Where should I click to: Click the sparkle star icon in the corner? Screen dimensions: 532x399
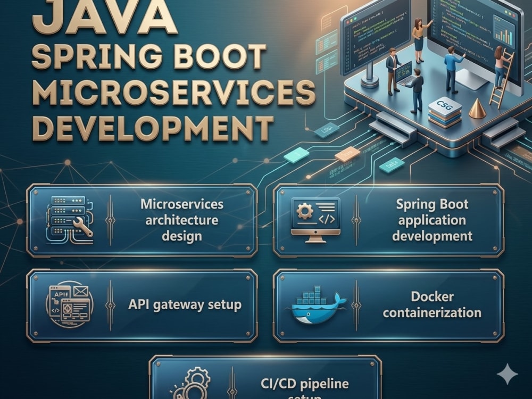point(508,374)
